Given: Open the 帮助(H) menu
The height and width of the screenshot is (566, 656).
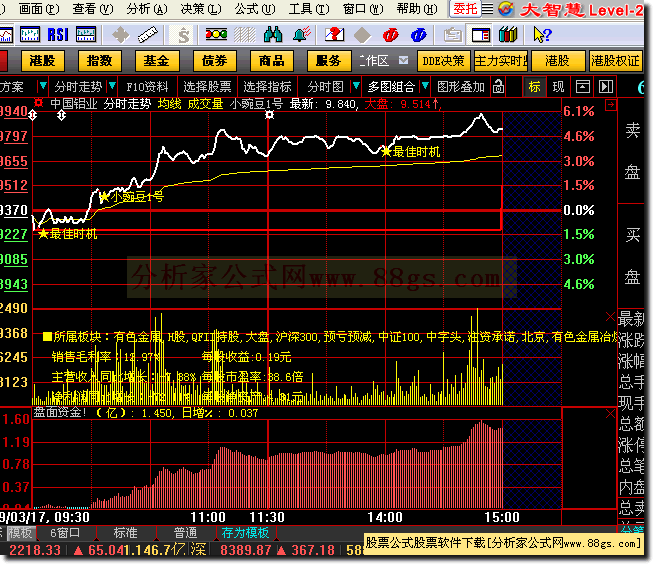Looking at the screenshot, I should [417, 9].
